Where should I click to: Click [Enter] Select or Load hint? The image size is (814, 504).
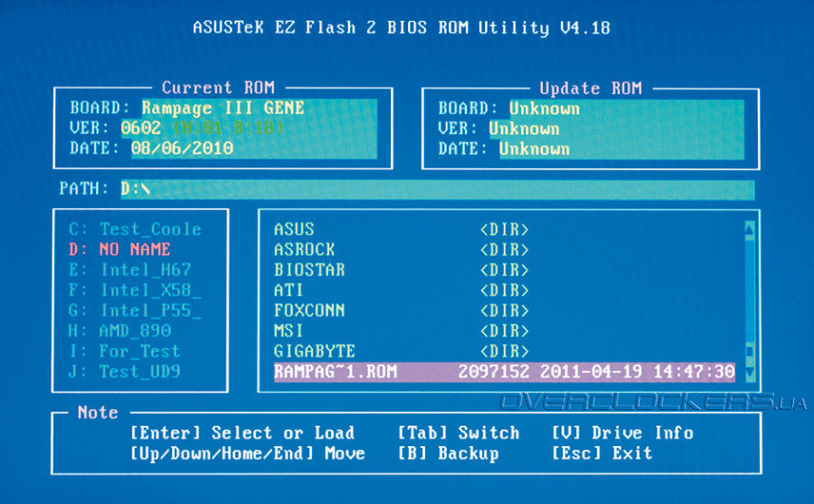pos(242,433)
